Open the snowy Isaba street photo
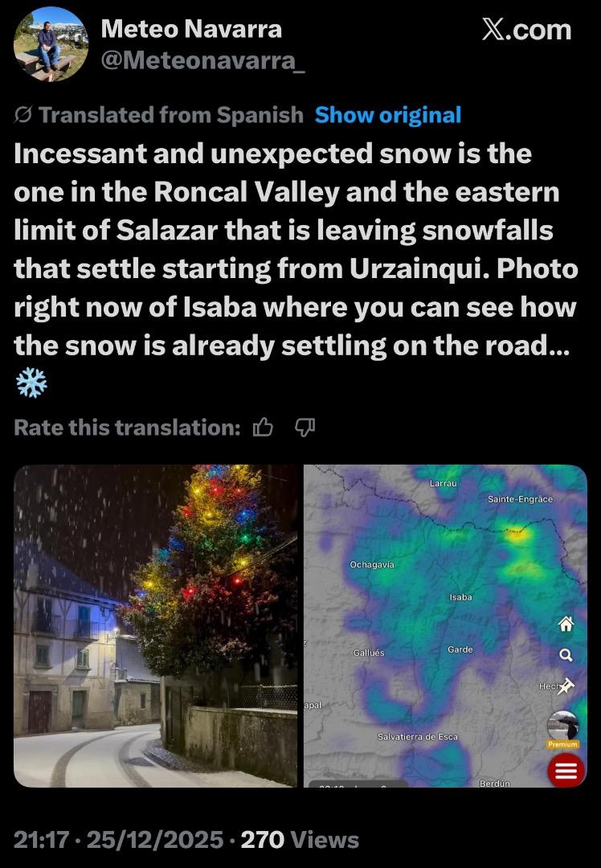 [x=156, y=625]
